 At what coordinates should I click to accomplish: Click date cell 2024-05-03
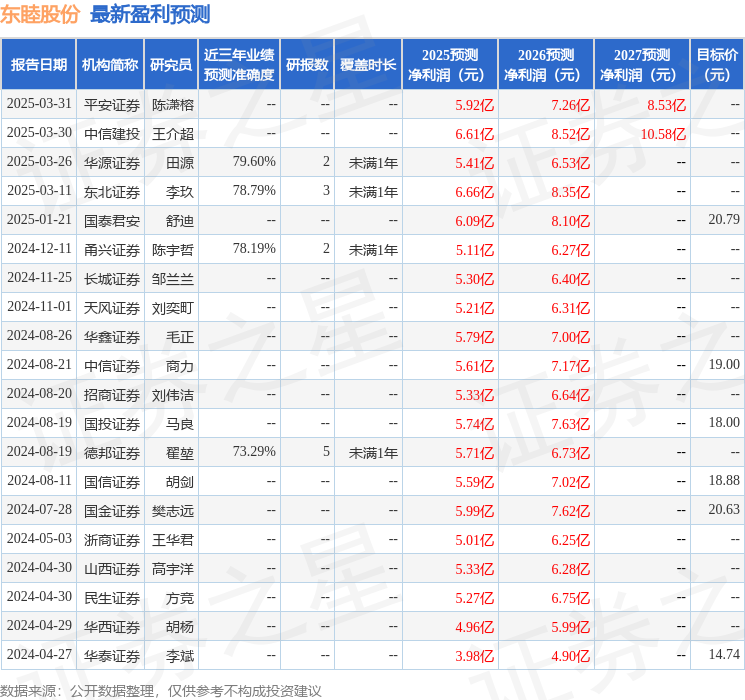pyautogui.click(x=39, y=539)
